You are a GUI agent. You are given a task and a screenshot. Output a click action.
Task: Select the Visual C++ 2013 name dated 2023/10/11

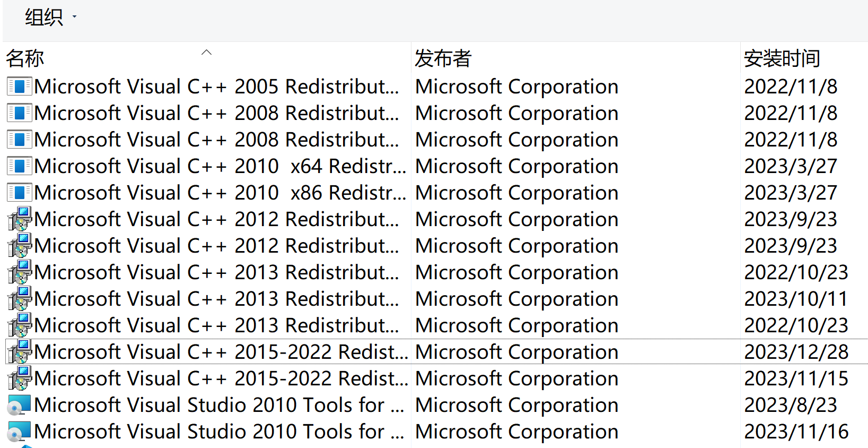[217, 299]
